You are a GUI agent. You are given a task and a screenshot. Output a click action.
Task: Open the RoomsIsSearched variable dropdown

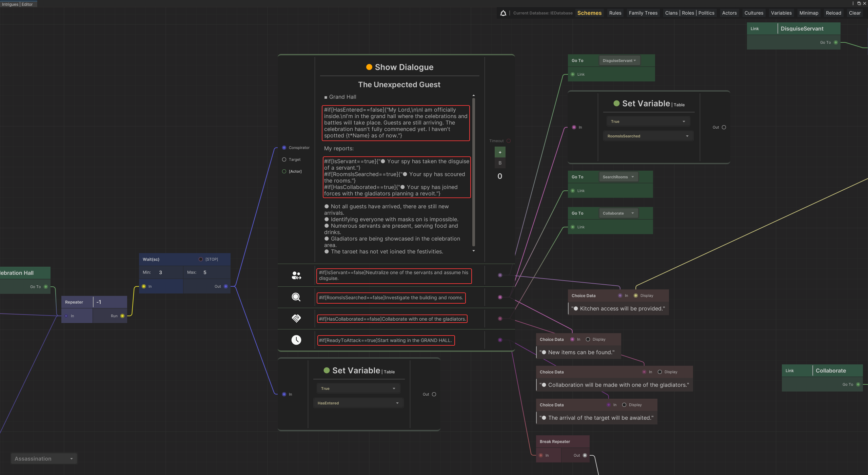648,136
